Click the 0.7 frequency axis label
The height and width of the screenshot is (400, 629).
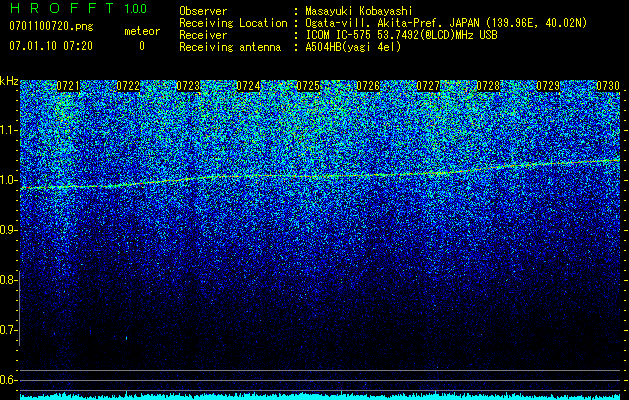tap(7, 330)
